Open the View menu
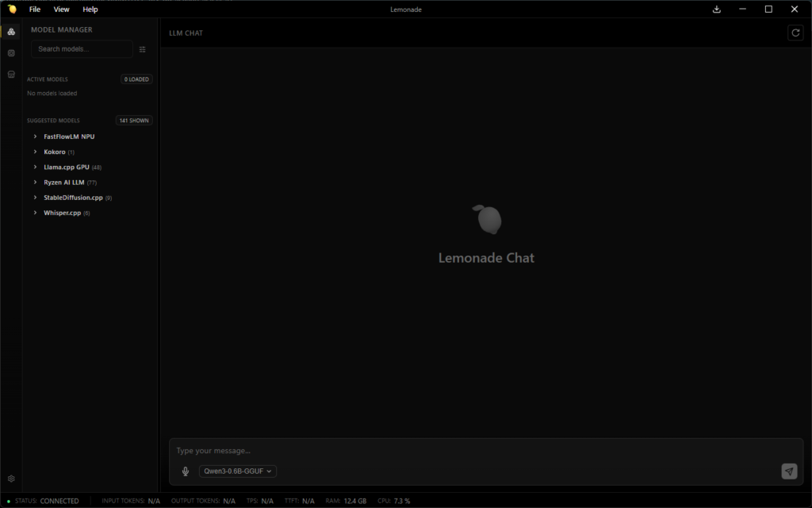 [61, 10]
